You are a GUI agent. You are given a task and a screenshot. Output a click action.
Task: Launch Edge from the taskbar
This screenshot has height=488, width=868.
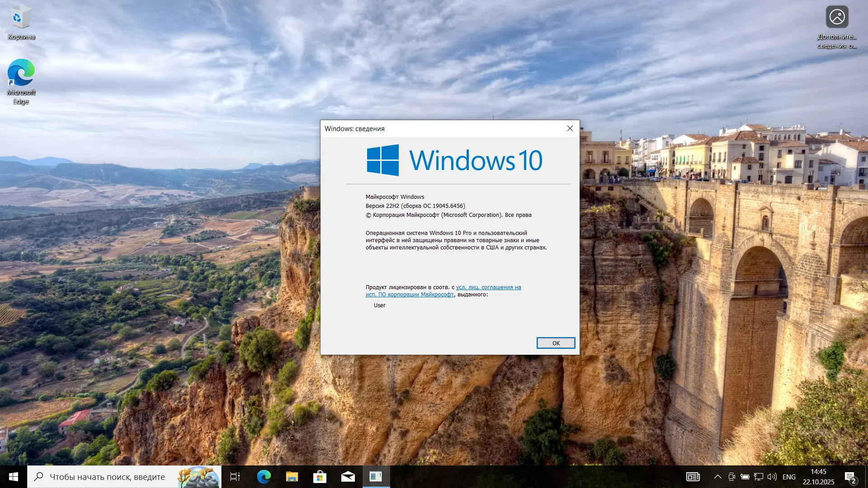point(264,477)
